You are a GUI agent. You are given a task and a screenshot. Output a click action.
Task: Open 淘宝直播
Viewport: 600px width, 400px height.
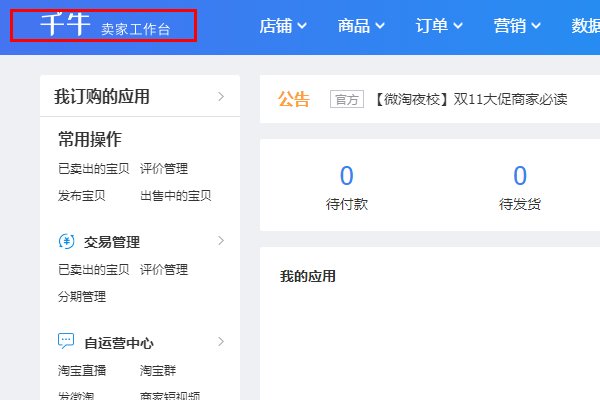(82, 371)
